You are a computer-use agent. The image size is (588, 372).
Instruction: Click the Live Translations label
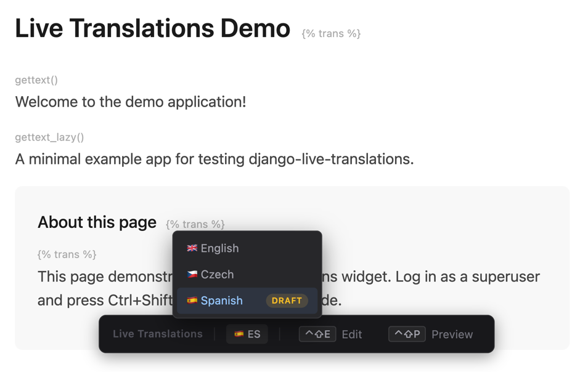[157, 334]
